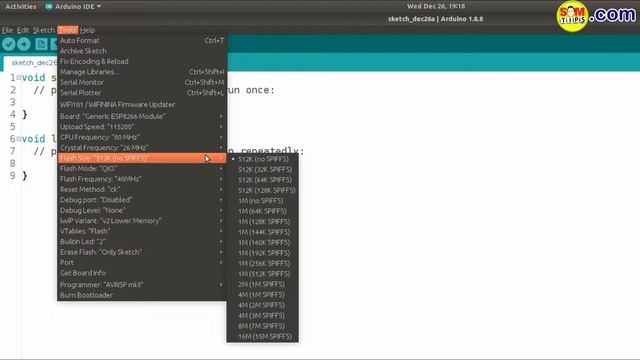Screen dimensions: 640x360
Task: Expand the Debug Level None submenu
Action: tap(142, 210)
